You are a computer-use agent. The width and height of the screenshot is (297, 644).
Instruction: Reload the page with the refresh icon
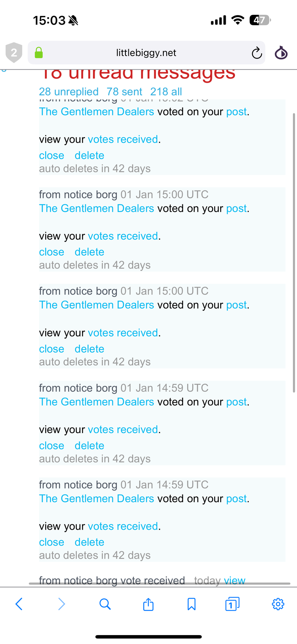click(x=257, y=53)
